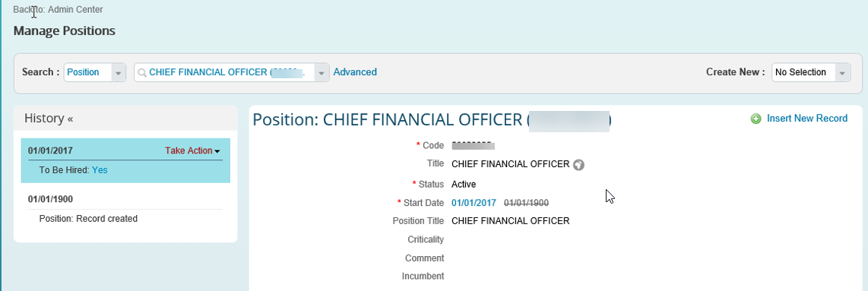Open the Take Action dropdown menu

coord(192,150)
